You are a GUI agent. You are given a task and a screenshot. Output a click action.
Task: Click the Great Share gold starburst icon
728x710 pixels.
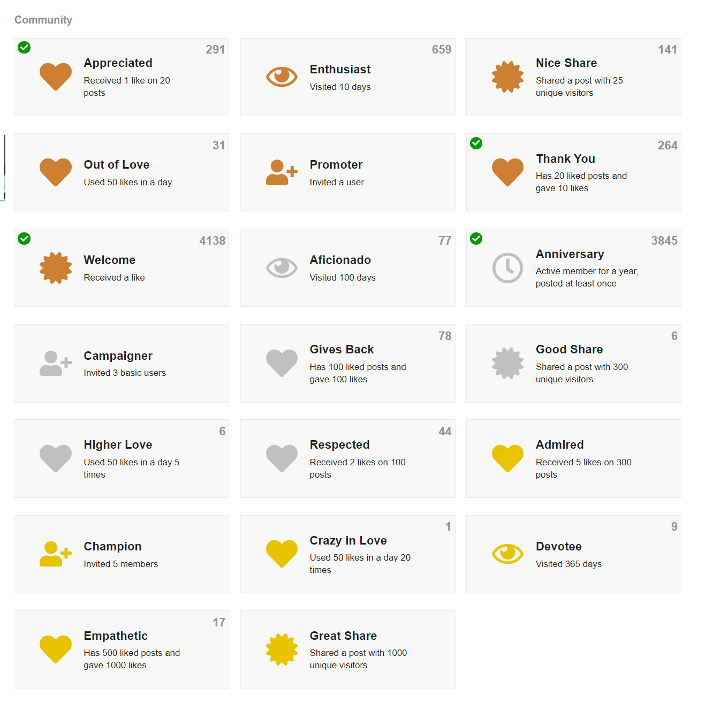pyautogui.click(x=282, y=649)
